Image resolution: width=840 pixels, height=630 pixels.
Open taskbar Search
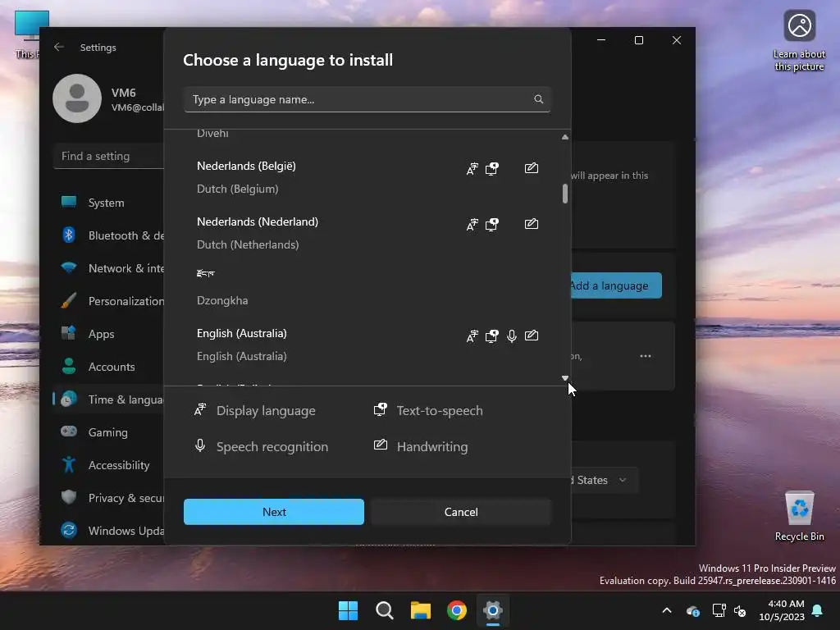[x=384, y=610]
